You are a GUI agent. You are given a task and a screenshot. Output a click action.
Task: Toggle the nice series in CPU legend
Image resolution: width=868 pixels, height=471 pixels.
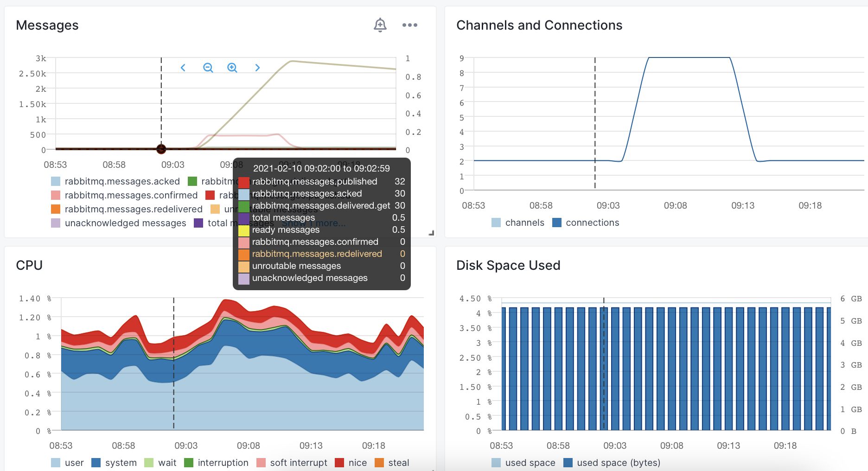[x=351, y=463]
